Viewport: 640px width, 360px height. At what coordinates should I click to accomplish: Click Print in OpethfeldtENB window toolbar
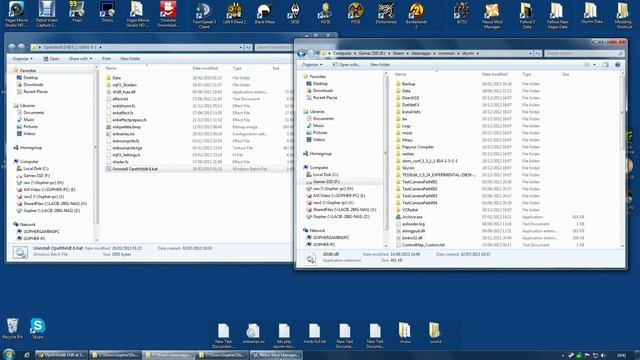pyautogui.click(x=107, y=59)
